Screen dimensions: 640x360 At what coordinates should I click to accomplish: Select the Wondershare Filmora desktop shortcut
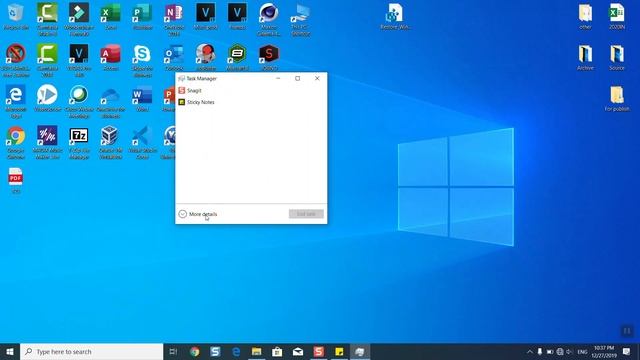pos(79,20)
